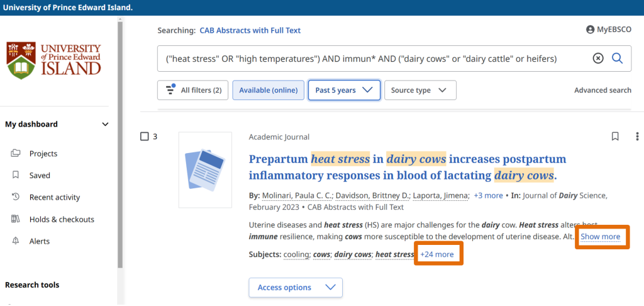Screen dimensions: 644x306
Task: Click in the search query input field
Action: tap(371, 59)
